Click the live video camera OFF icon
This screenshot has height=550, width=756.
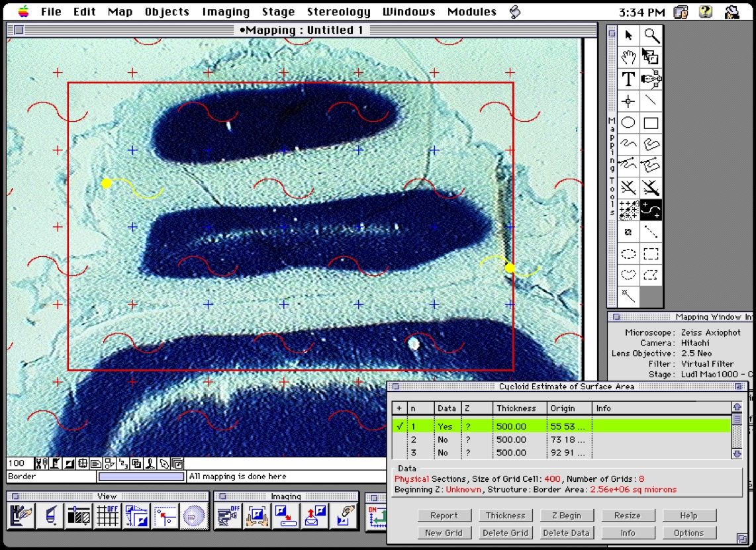click(227, 516)
